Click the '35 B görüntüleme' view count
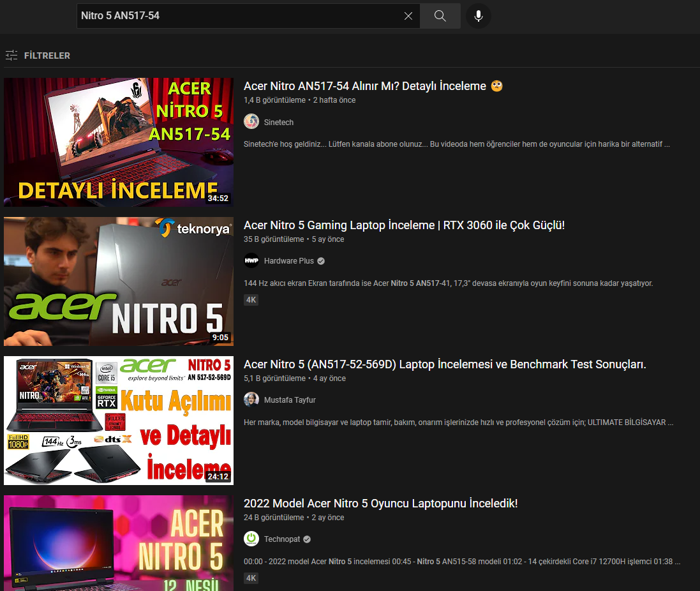Viewport: 700px width, 591px height. (x=274, y=239)
